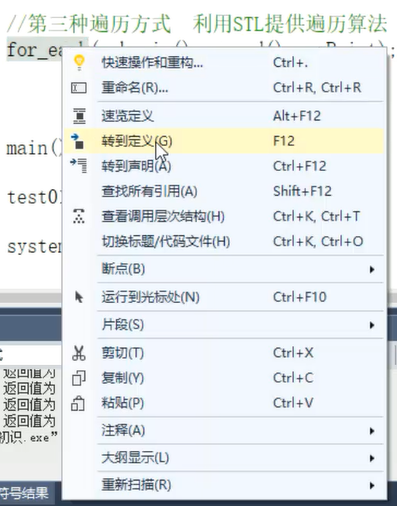Screen dimensions: 397x506
Task: Choose 转到声明(A) menu entry
Action: click(223, 166)
